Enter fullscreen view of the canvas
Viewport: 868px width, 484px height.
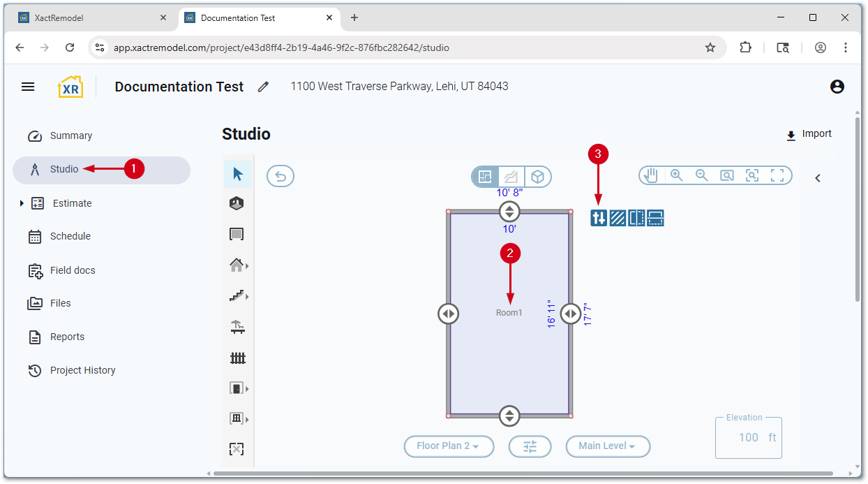(x=777, y=176)
